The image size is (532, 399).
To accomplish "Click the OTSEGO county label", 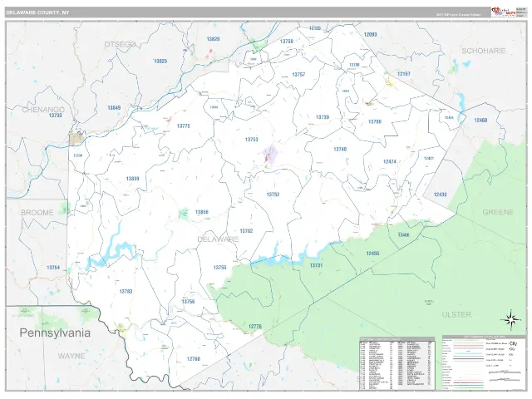I will click(120, 44).
